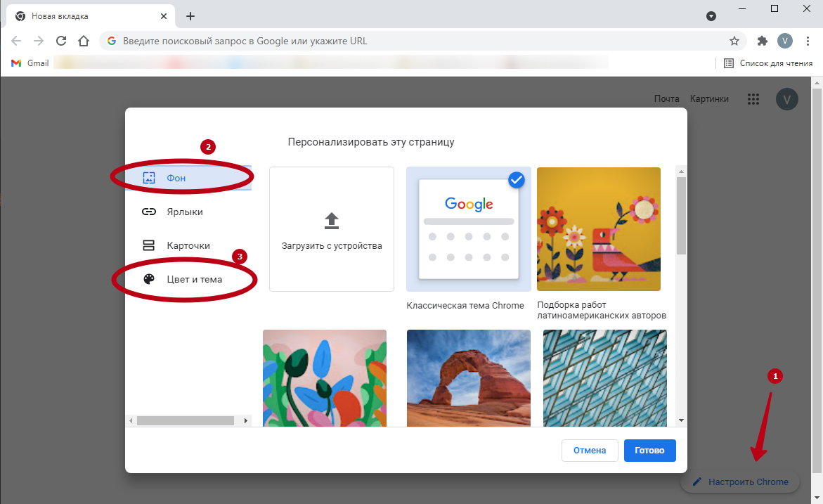The image size is (823, 504).
Task: Open the Chrome profile avatar menu
Action: click(x=785, y=41)
